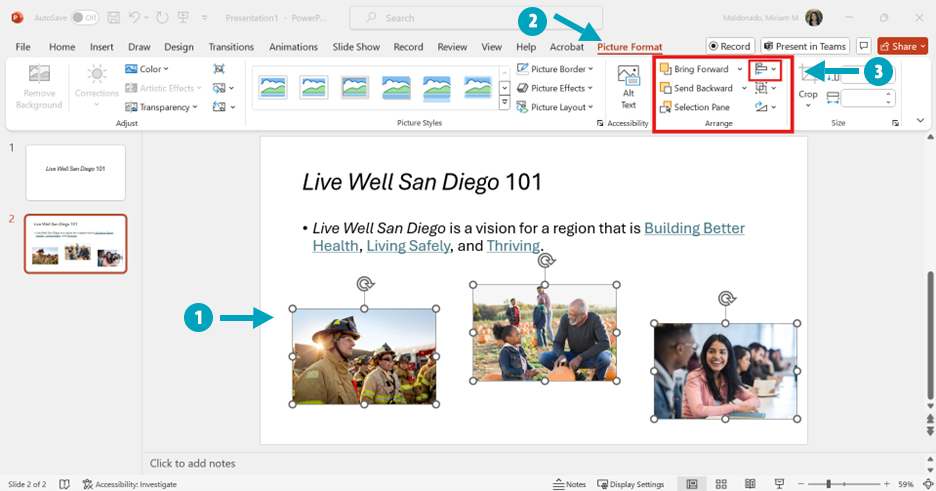The image size is (936, 491).
Task: Click the Accessibility Investigate status item
Action: coord(130,484)
